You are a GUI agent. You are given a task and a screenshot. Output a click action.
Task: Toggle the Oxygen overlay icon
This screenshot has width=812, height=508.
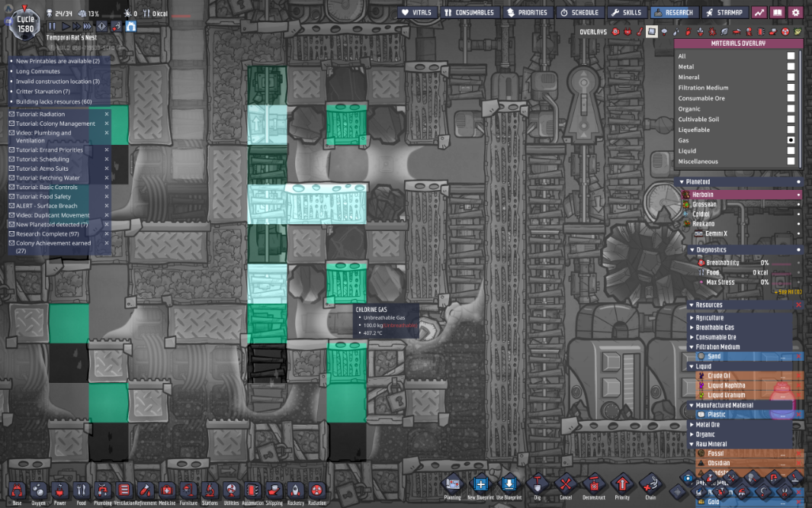616,32
